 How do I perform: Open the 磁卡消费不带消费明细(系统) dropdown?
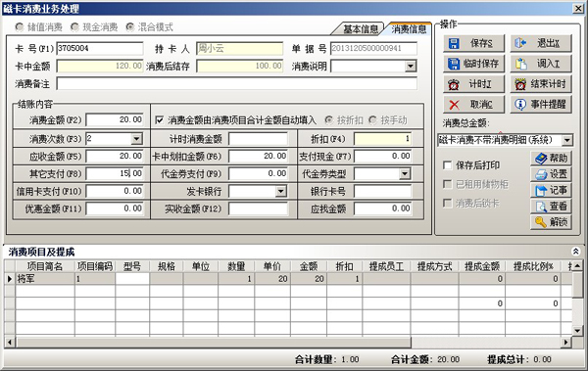pyautogui.click(x=567, y=140)
